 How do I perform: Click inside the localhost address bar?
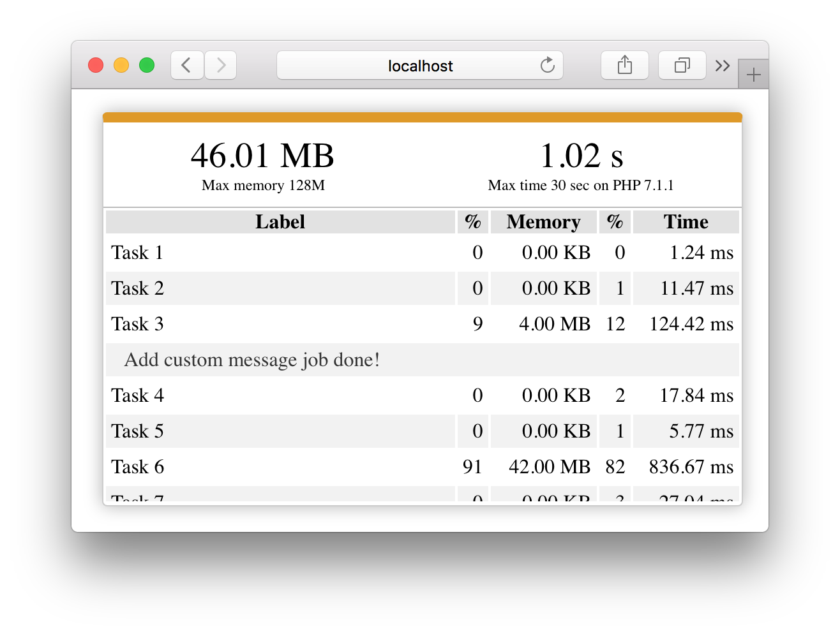click(x=420, y=65)
